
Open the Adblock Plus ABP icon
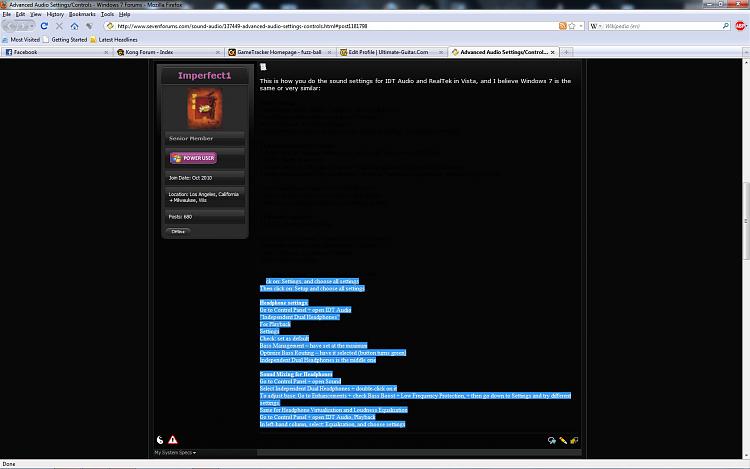click(740, 26)
